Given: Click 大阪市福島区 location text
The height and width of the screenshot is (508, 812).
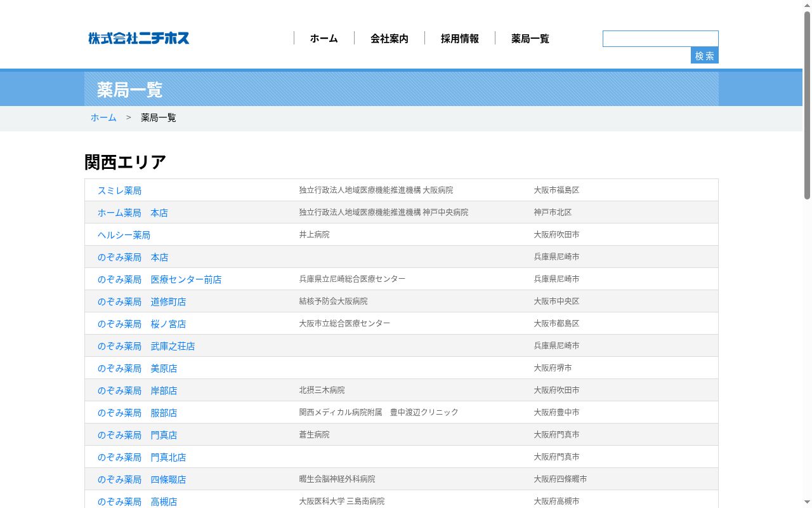Looking at the screenshot, I should [556, 190].
